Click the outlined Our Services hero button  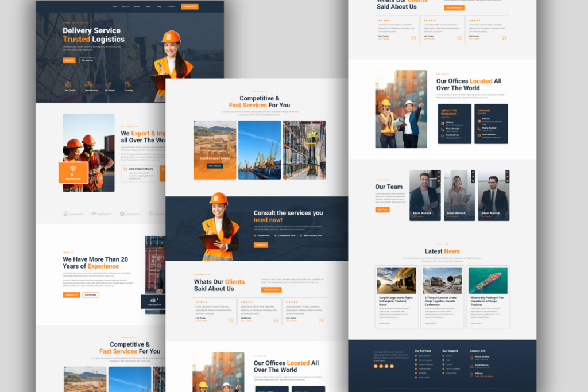coord(87,60)
